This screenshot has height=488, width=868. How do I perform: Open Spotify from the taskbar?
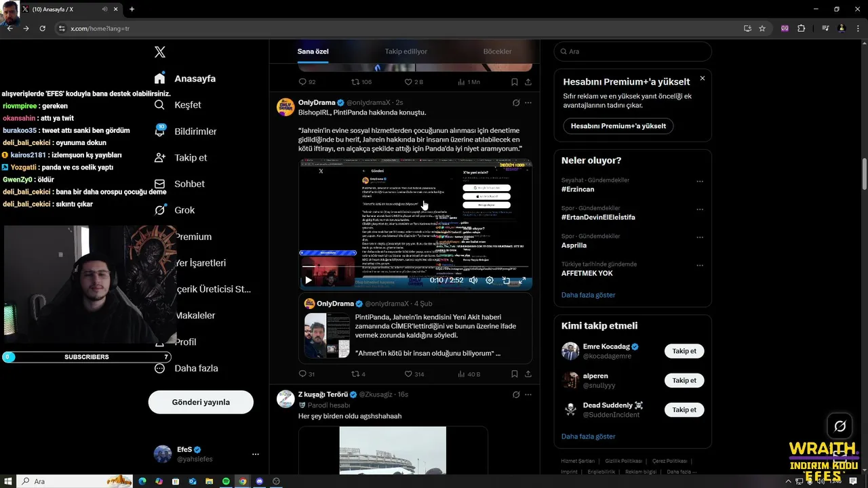click(226, 481)
